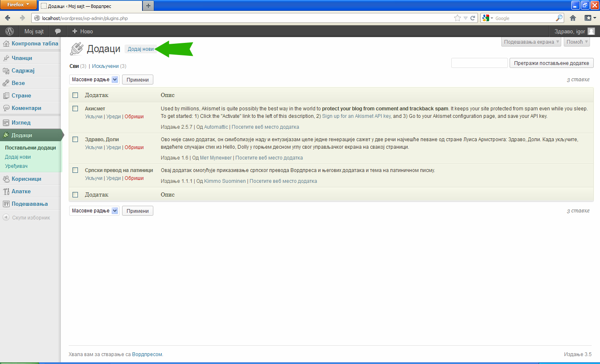The image size is (600, 364).
Task: Open the comments bubble in admin bar
Action: pyautogui.click(x=58, y=31)
